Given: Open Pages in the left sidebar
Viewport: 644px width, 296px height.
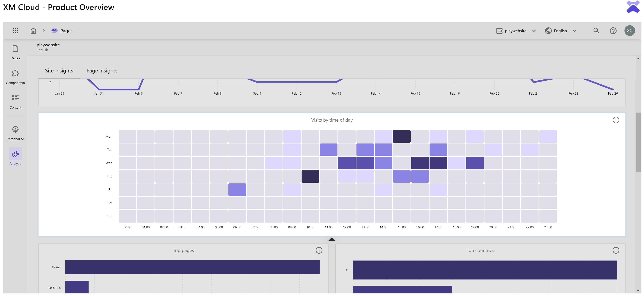Looking at the screenshot, I should coord(15,52).
